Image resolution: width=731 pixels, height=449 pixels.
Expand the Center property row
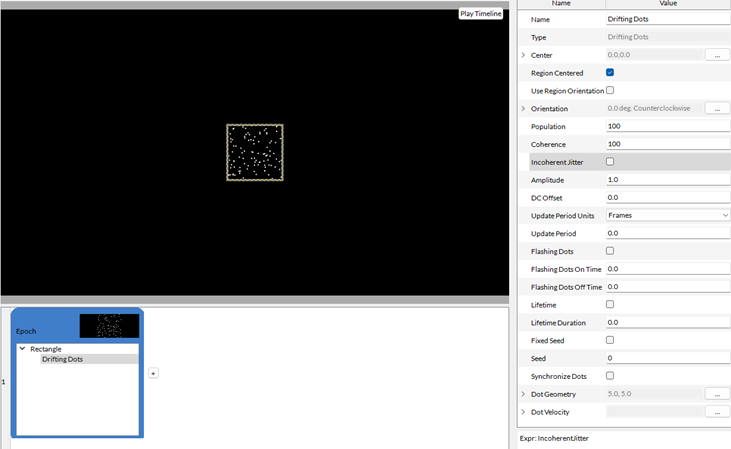pyautogui.click(x=523, y=55)
